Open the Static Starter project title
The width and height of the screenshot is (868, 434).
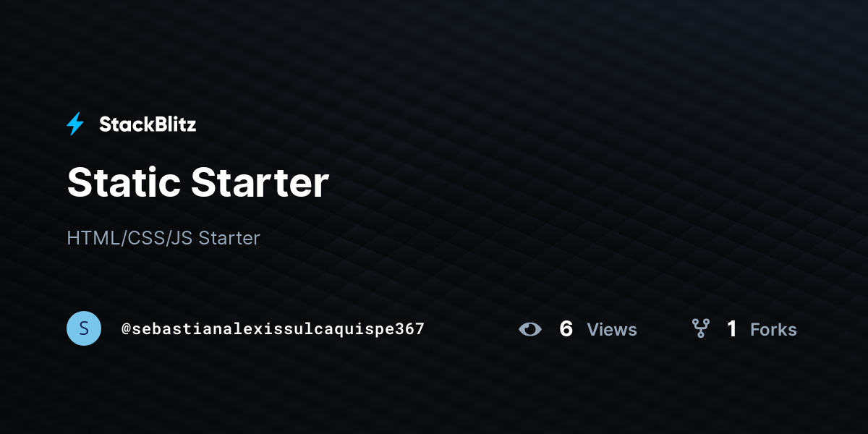point(198,182)
